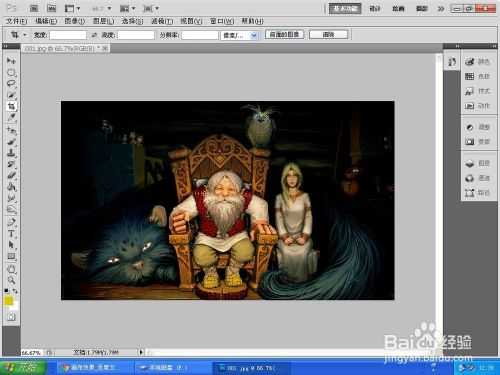Click the 清除 button
Screen dimensions: 500x375
tap(328, 34)
